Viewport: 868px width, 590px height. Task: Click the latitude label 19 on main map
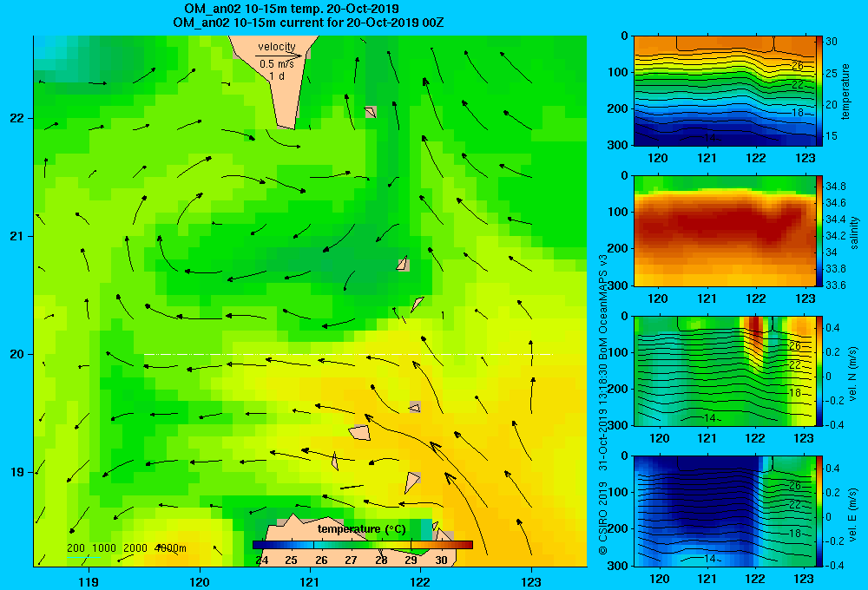click(x=16, y=472)
